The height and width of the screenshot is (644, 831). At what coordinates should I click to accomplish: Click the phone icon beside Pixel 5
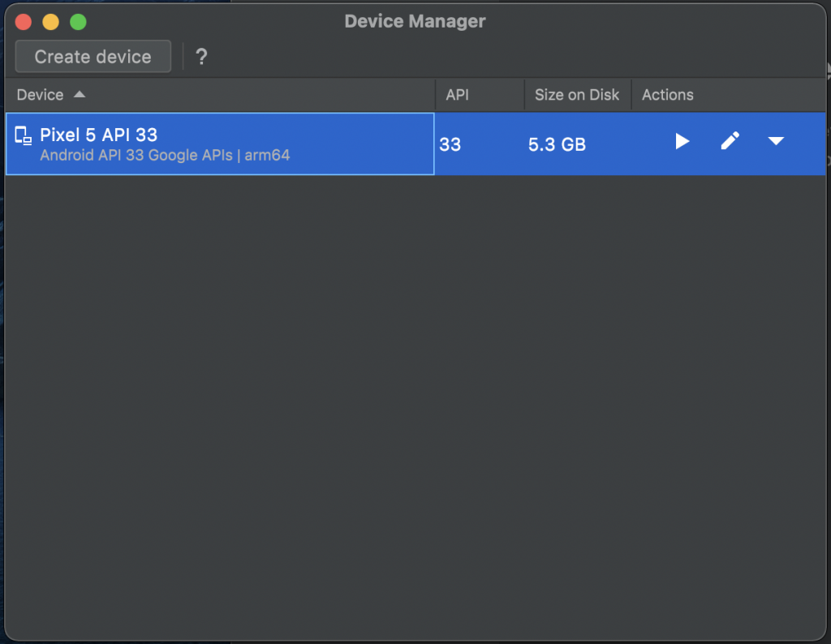[24, 136]
